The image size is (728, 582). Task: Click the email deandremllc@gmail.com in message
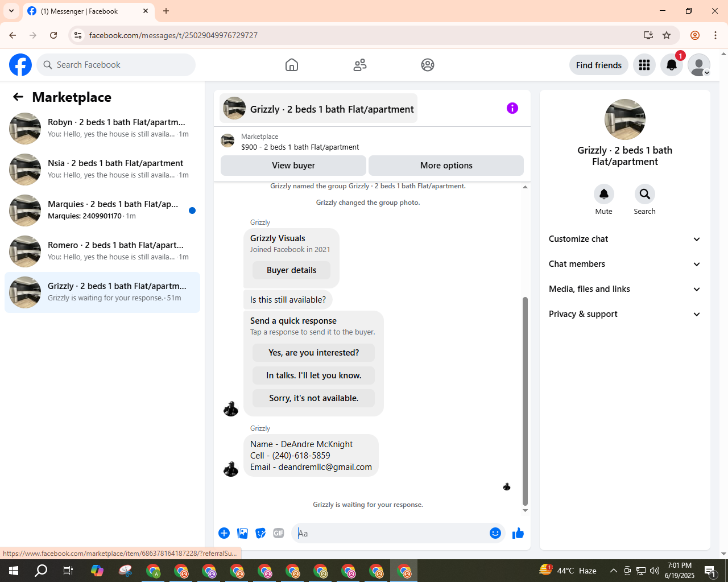pos(325,467)
